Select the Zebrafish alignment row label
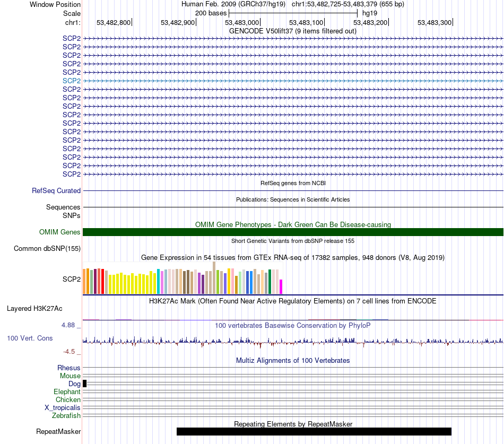504x444 pixels. coord(66,416)
